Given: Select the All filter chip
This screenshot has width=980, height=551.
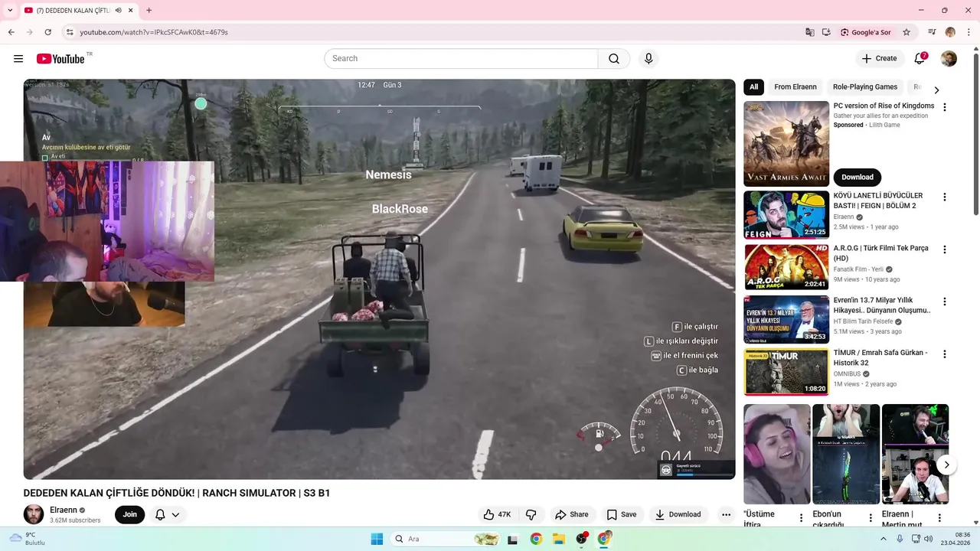Looking at the screenshot, I should point(753,87).
